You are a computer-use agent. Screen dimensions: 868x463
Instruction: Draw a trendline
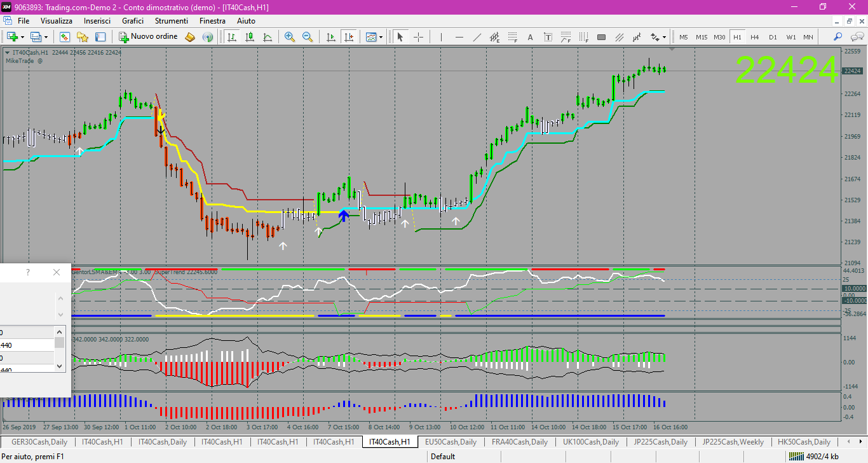pyautogui.click(x=477, y=37)
